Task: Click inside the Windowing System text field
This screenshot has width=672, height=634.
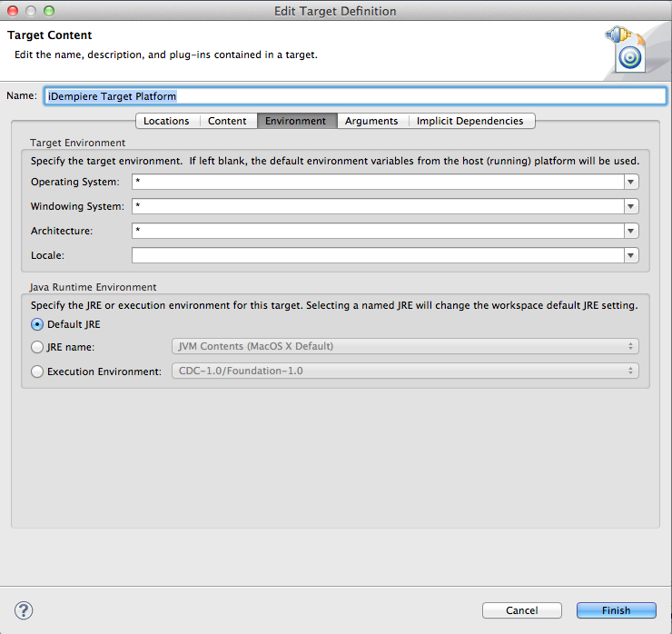Action: [x=378, y=206]
